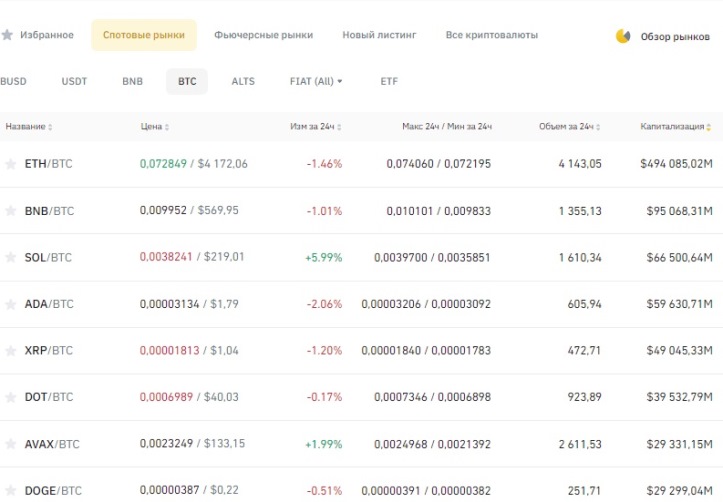Open the DOGE/BTC trading pair
723x502 pixels.
(x=53, y=491)
